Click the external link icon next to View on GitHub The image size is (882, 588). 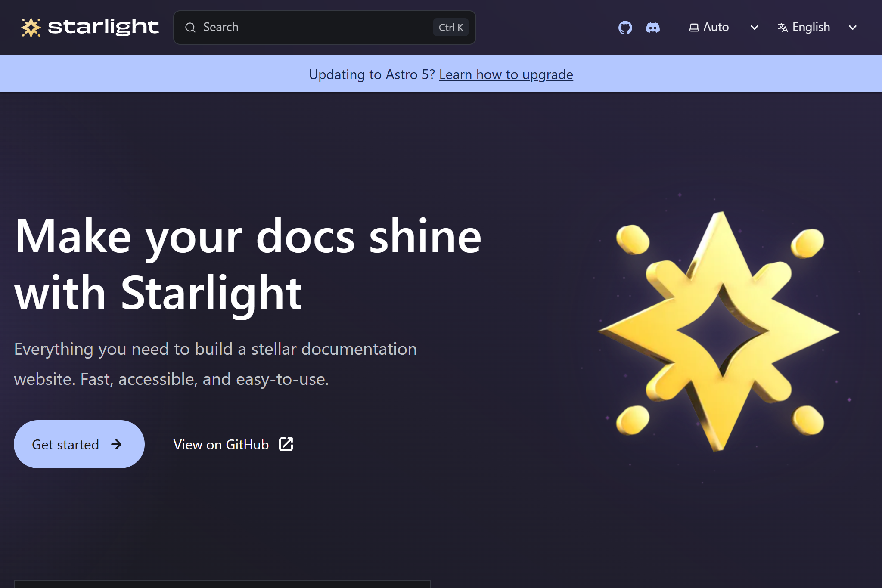(286, 444)
